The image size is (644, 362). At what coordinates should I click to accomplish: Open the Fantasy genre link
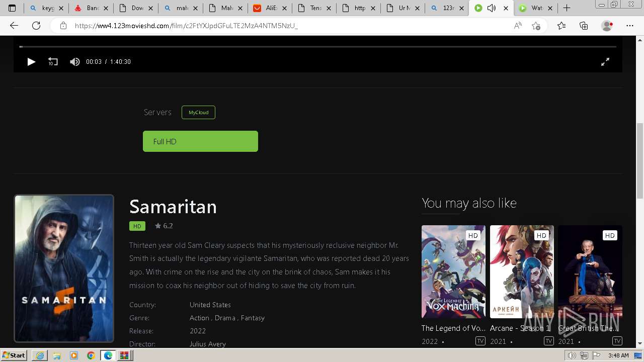[253, 318]
